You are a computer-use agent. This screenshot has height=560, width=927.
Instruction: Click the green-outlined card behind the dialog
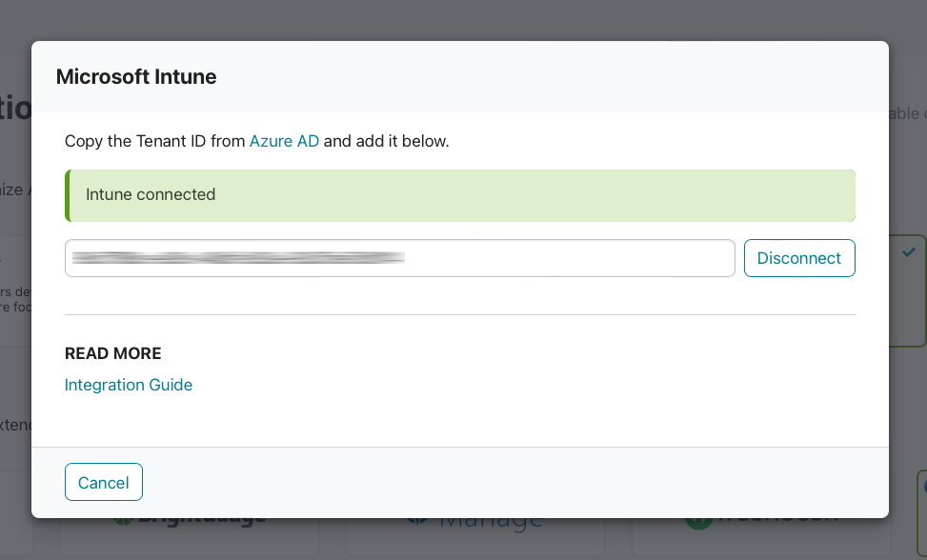coord(908,290)
